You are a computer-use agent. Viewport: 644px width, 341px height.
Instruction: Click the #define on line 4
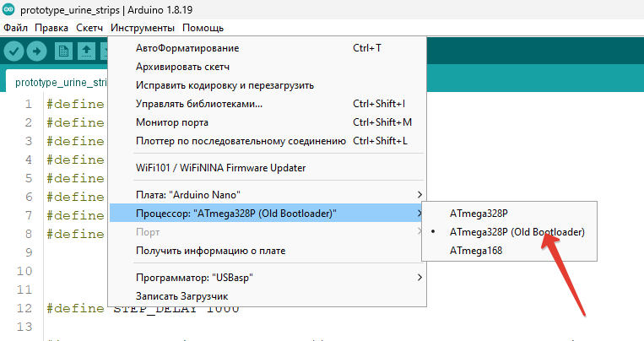(75, 160)
